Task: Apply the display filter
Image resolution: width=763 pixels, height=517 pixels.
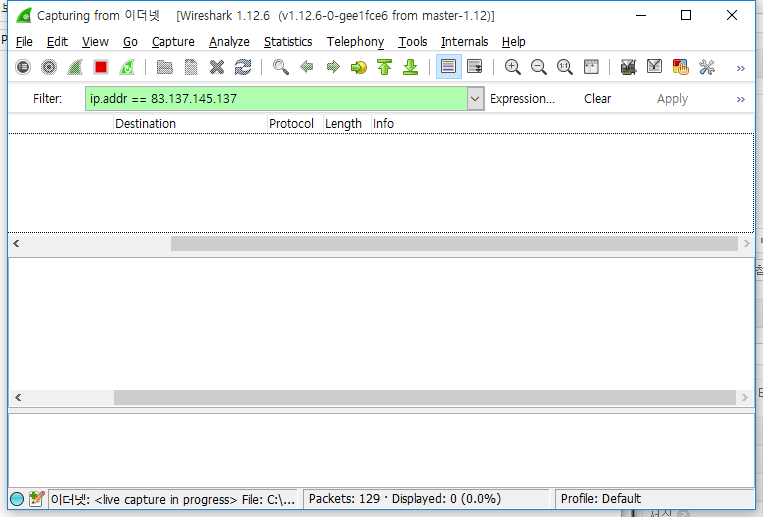Action: click(x=672, y=99)
